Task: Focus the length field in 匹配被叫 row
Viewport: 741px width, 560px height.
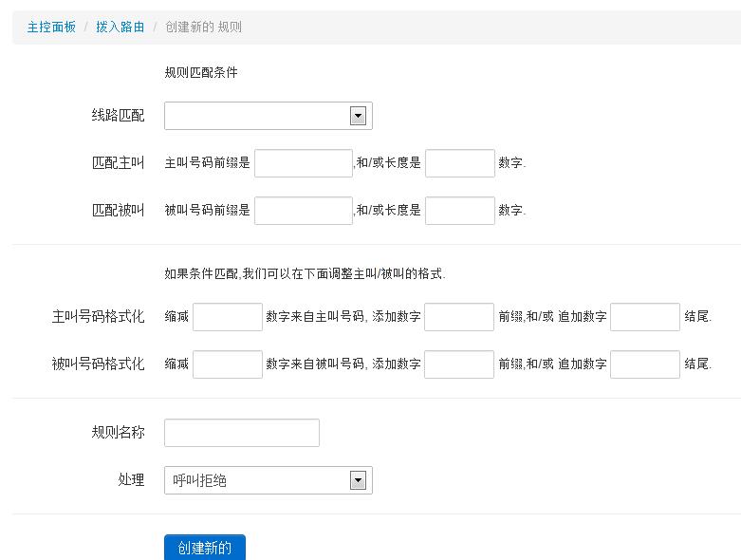Action: [460, 211]
